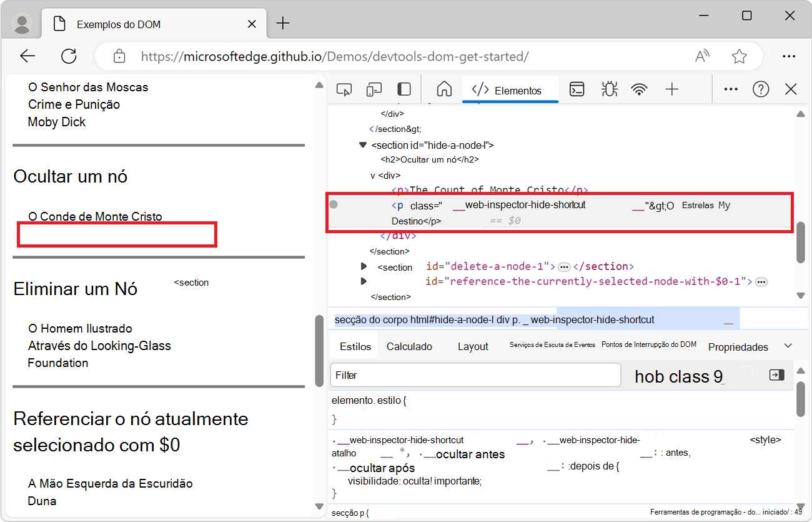This screenshot has height=522, width=812.
Task: Toggle device emulation icon
Action: (374, 90)
